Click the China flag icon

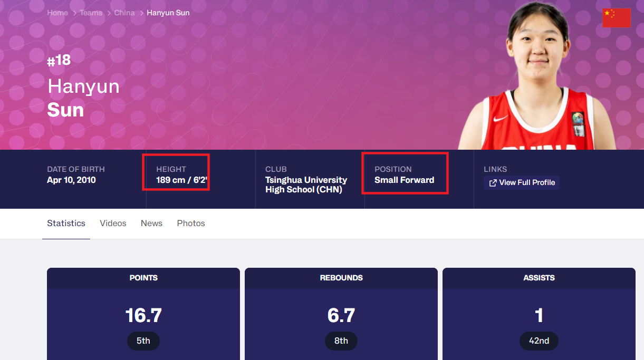coord(616,18)
